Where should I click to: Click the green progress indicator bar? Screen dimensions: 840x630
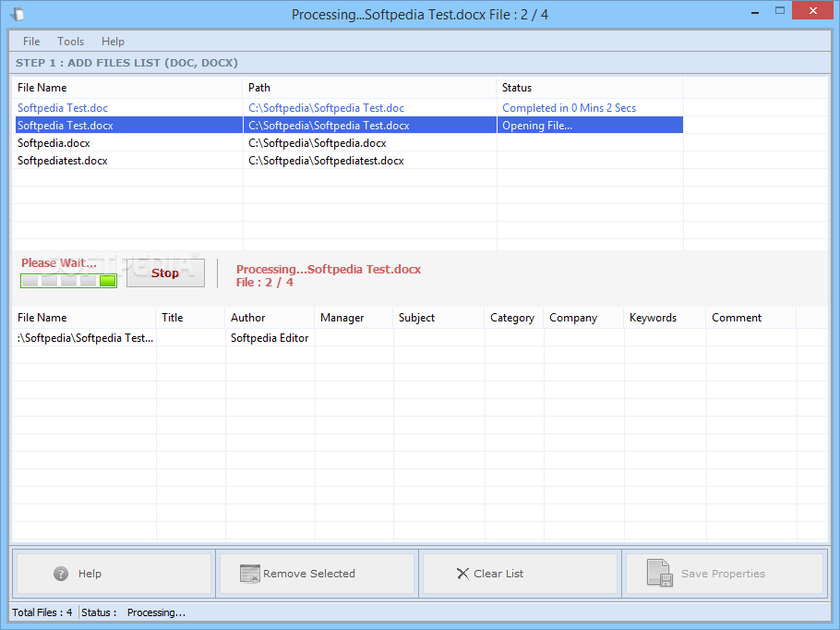pos(68,281)
